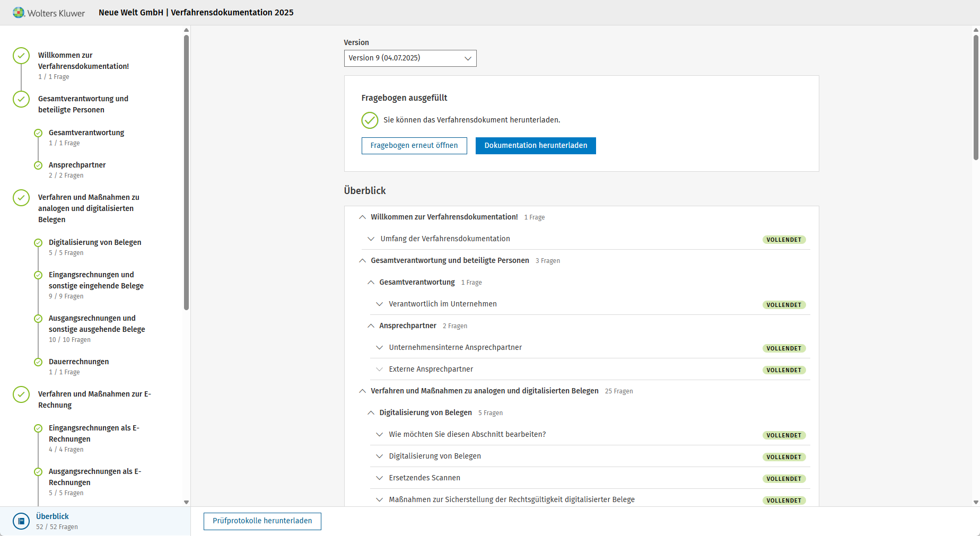Click Prüfprotokolle herunterladen button
This screenshot has width=980, height=536.
click(262, 521)
